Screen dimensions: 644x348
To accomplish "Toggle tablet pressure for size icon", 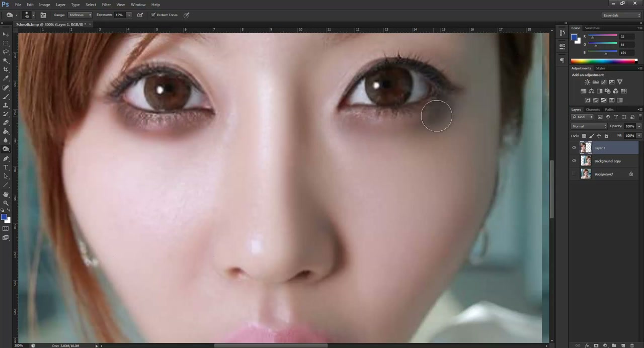I will pyautogui.click(x=186, y=15).
